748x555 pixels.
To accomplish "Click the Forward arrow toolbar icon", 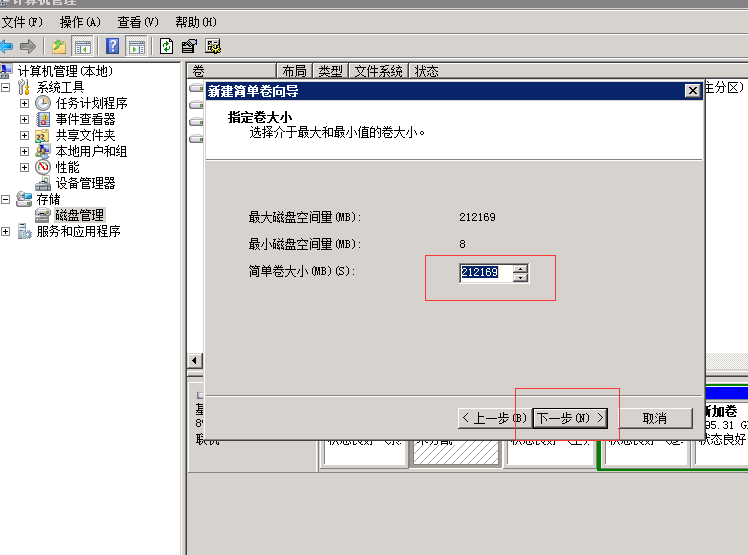I will click(x=28, y=46).
